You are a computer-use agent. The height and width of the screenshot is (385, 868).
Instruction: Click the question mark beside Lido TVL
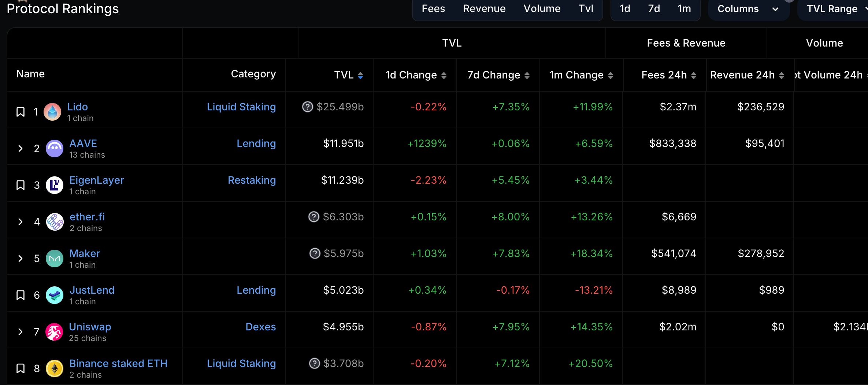[307, 107]
